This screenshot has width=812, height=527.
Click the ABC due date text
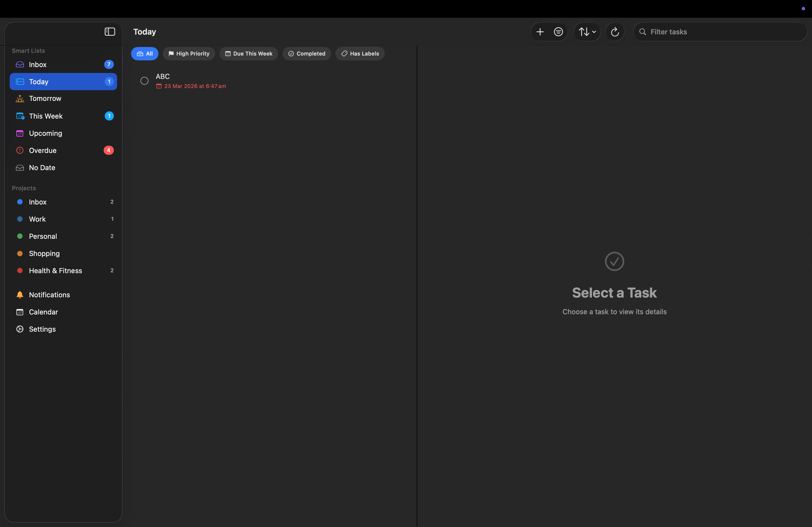pos(195,86)
